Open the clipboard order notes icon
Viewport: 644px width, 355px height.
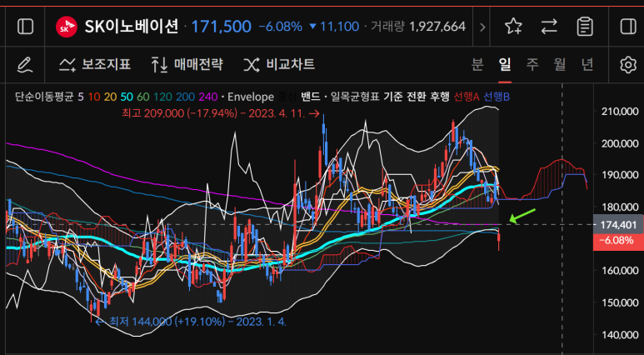pyautogui.click(x=585, y=27)
